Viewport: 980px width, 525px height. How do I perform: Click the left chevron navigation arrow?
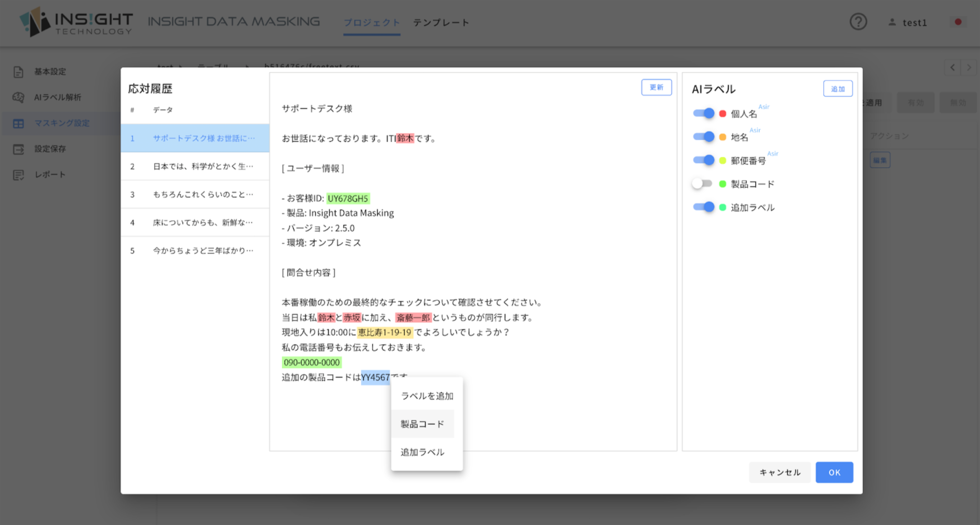pyautogui.click(x=952, y=67)
